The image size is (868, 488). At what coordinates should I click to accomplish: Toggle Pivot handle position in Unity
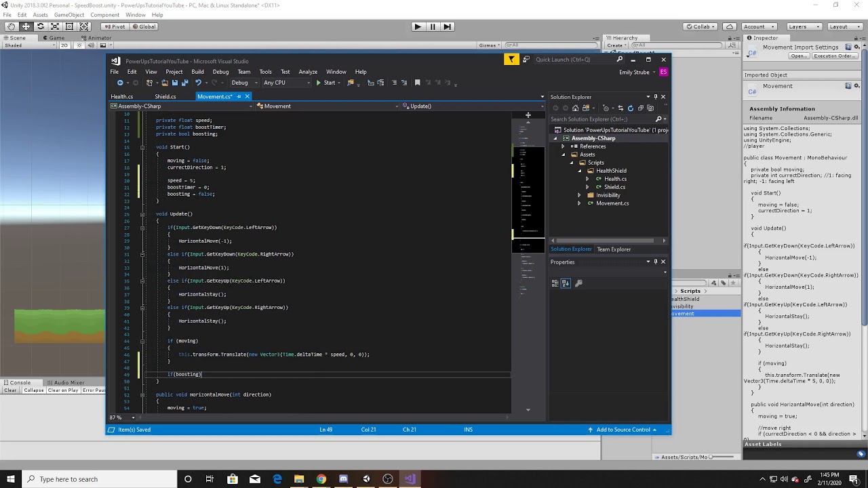pyautogui.click(x=115, y=26)
